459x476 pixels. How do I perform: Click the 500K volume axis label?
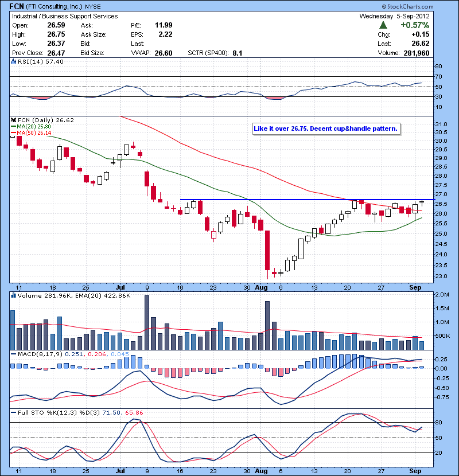pyautogui.click(x=442, y=335)
